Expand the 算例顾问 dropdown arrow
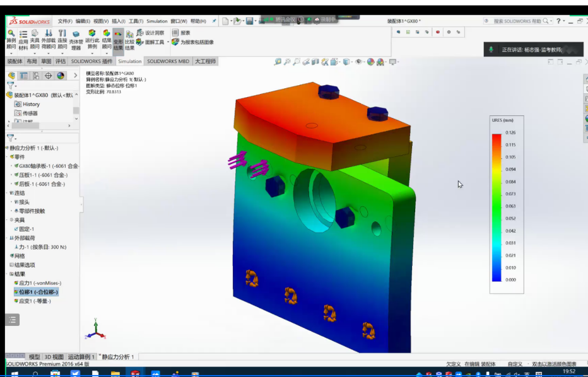This screenshot has height=377, width=588. click(x=11, y=52)
